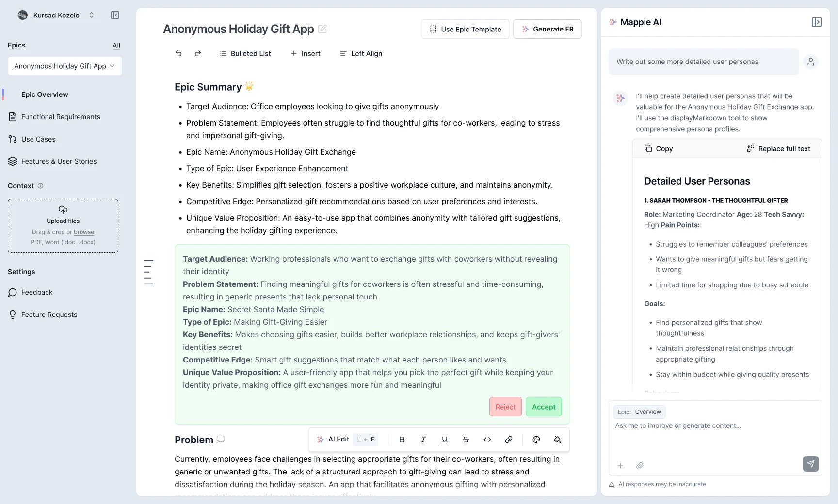Collapse the Mappie AI panel with its icon
This screenshot has height=504, width=838.
pyautogui.click(x=816, y=22)
